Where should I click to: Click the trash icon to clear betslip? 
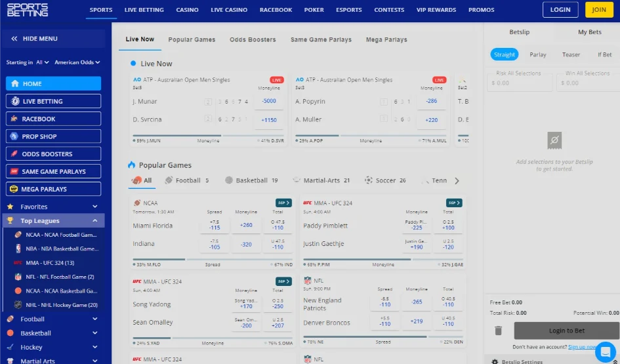(x=498, y=331)
